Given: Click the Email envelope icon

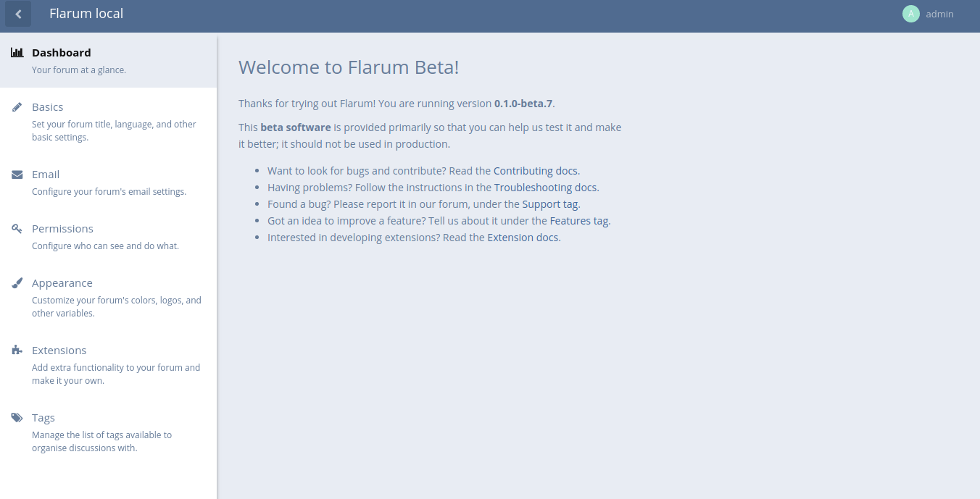Looking at the screenshot, I should (x=17, y=175).
